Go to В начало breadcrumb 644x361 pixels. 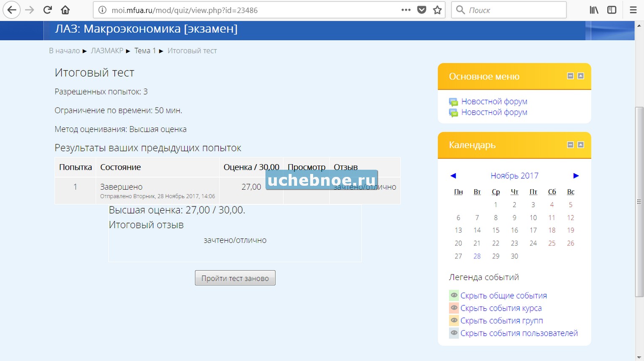[x=64, y=51]
